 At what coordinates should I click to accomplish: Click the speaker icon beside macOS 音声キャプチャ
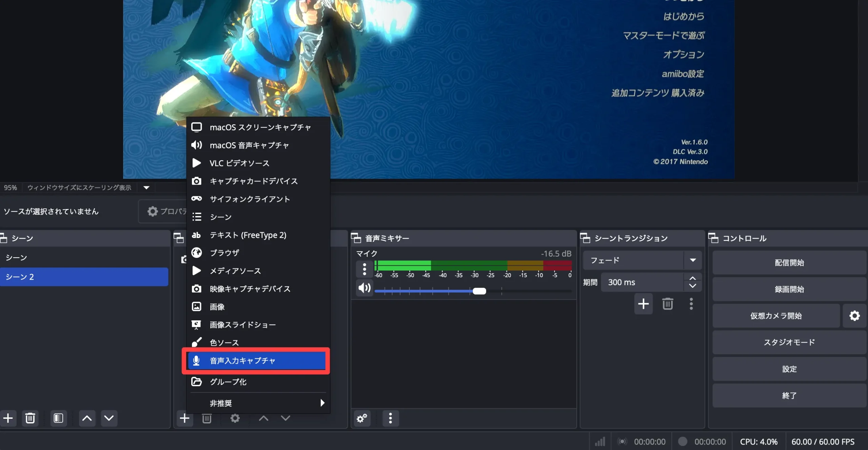pos(197,145)
